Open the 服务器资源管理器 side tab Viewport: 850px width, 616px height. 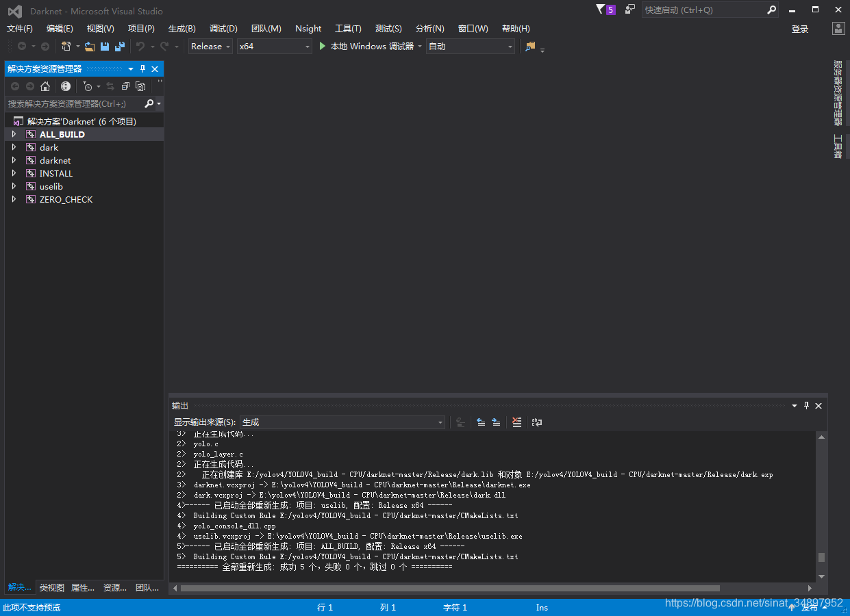coord(838,93)
